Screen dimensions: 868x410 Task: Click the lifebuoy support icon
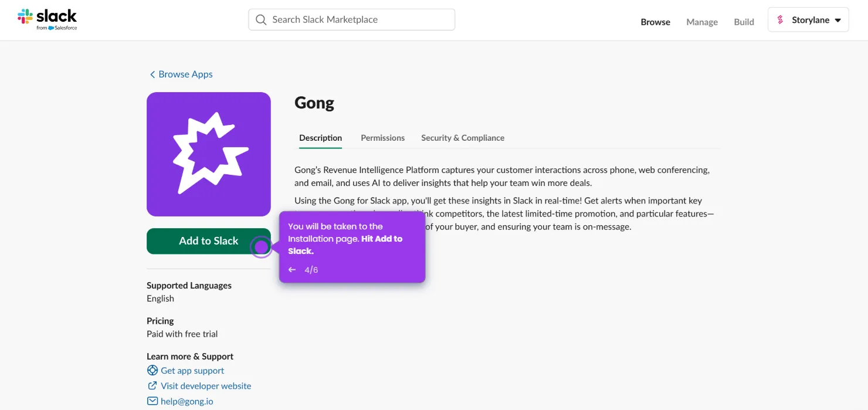pos(152,370)
